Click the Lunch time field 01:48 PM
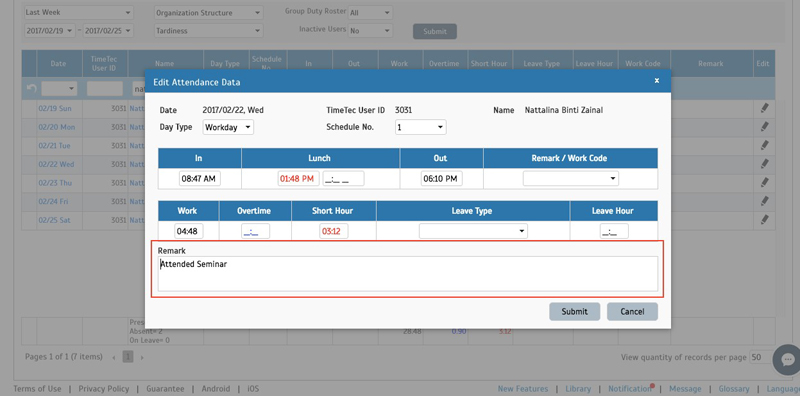Image resolution: width=800 pixels, height=396 pixels. [298, 179]
